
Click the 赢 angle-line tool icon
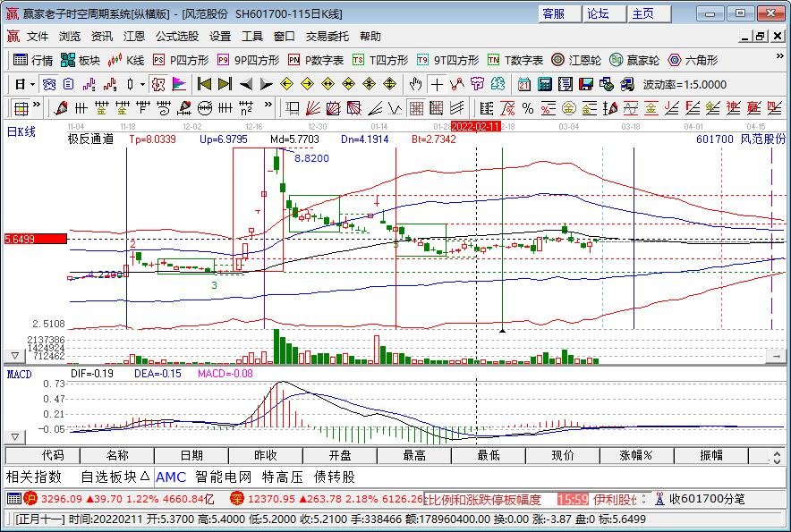click(753, 108)
